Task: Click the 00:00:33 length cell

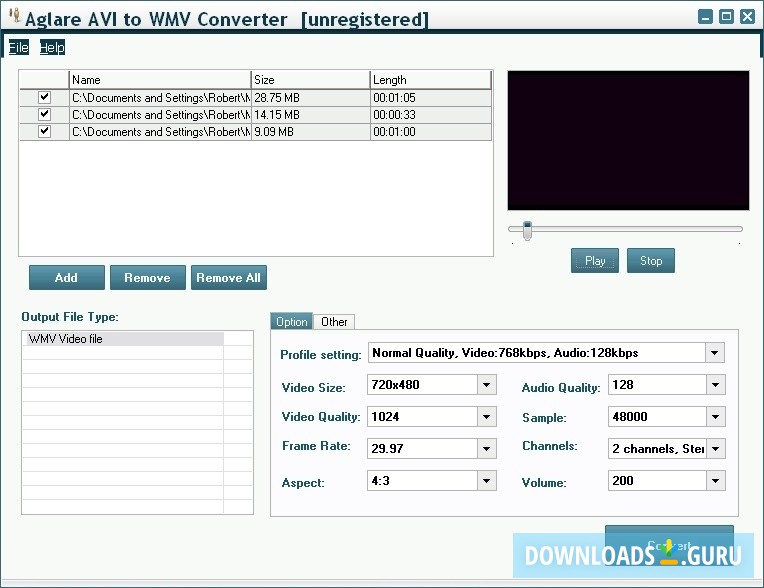Action: click(x=431, y=114)
